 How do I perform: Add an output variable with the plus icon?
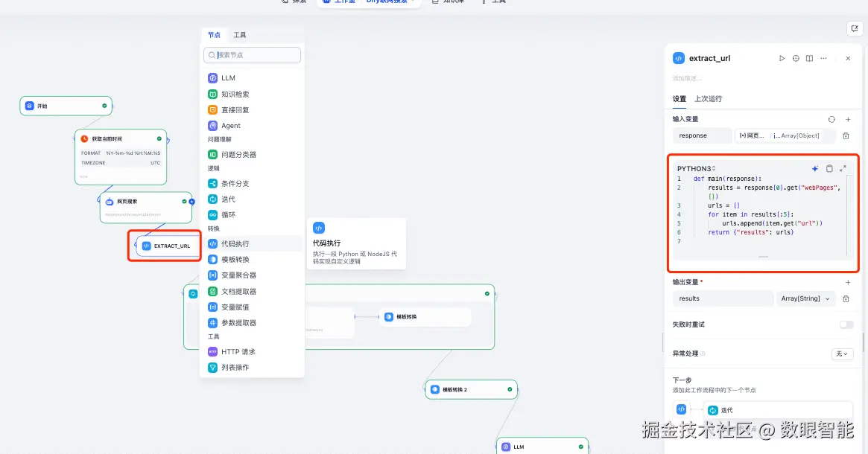pyautogui.click(x=848, y=282)
